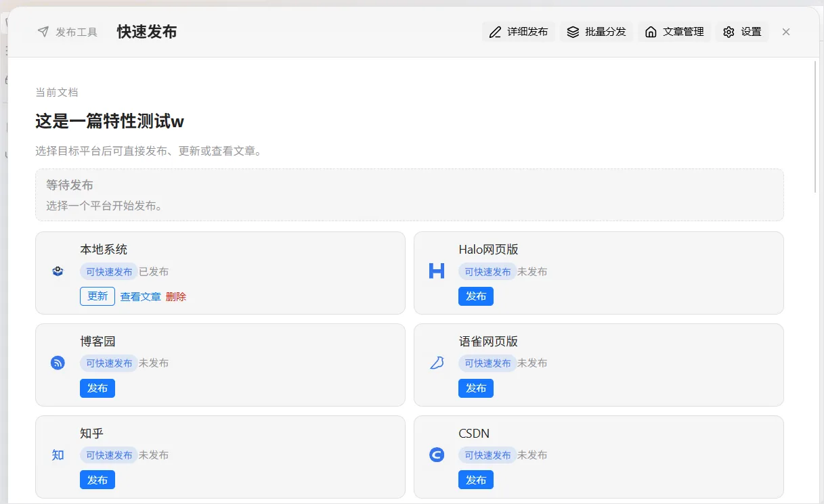Click the 当前文档 label
Image resolution: width=824 pixels, height=504 pixels.
coord(56,92)
